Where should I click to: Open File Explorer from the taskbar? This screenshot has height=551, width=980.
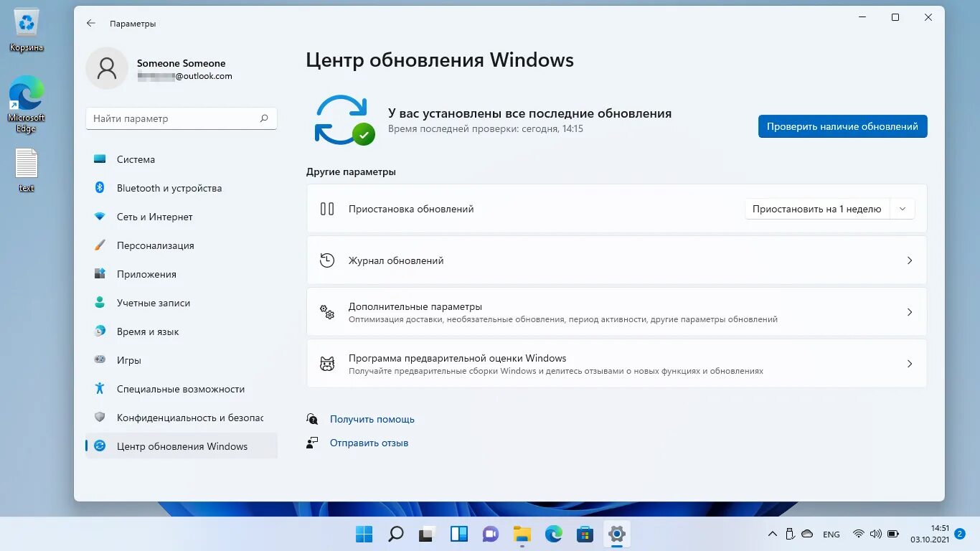tap(522, 534)
